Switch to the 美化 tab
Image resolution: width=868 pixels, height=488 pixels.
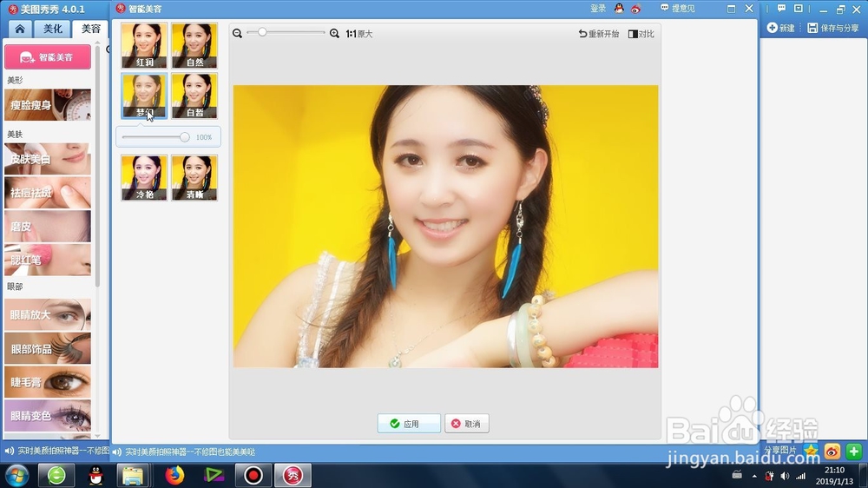(53, 29)
